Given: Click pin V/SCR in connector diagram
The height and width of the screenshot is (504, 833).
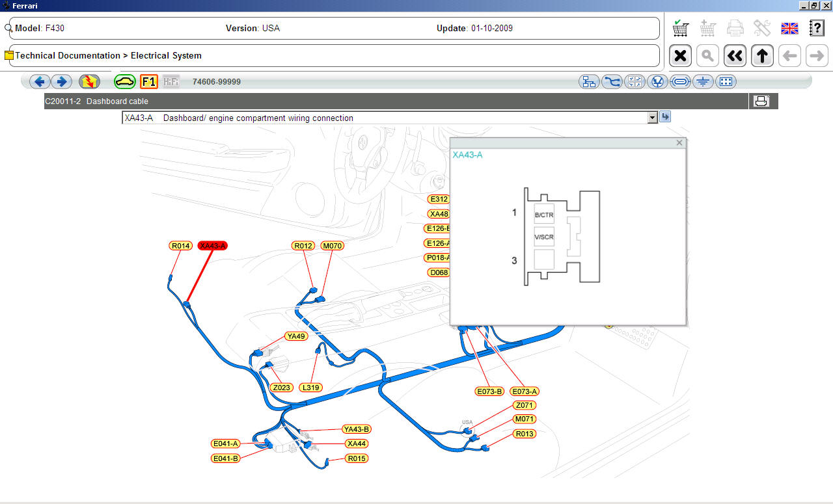Looking at the screenshot, I should [x=544, y=237].
